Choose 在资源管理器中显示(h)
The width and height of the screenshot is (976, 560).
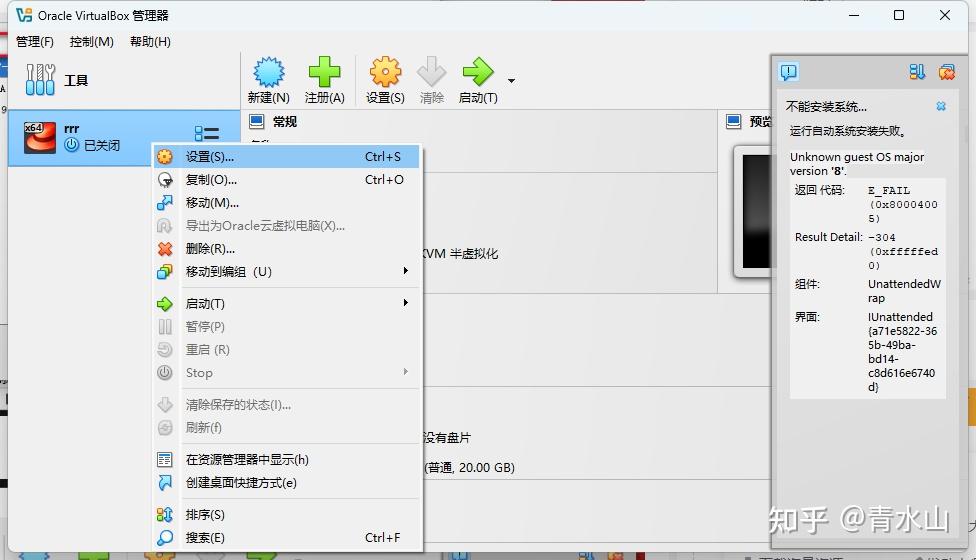[286, 460]
